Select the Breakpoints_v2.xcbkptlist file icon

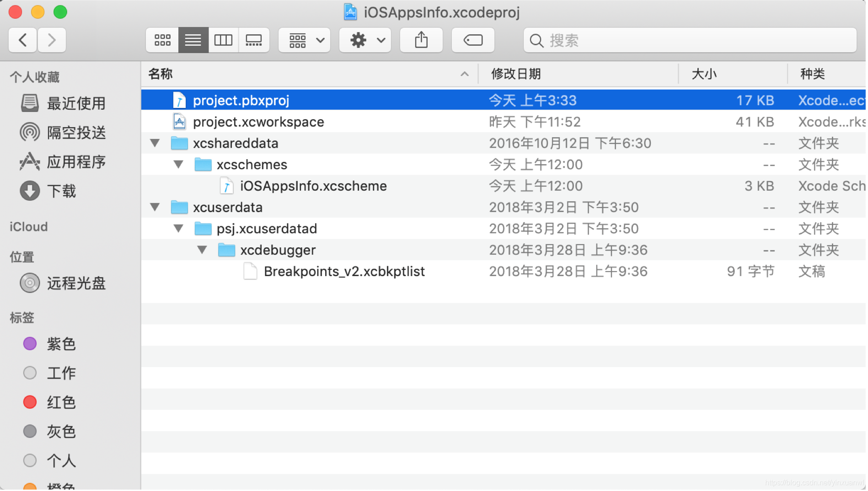tap(250, 271)
